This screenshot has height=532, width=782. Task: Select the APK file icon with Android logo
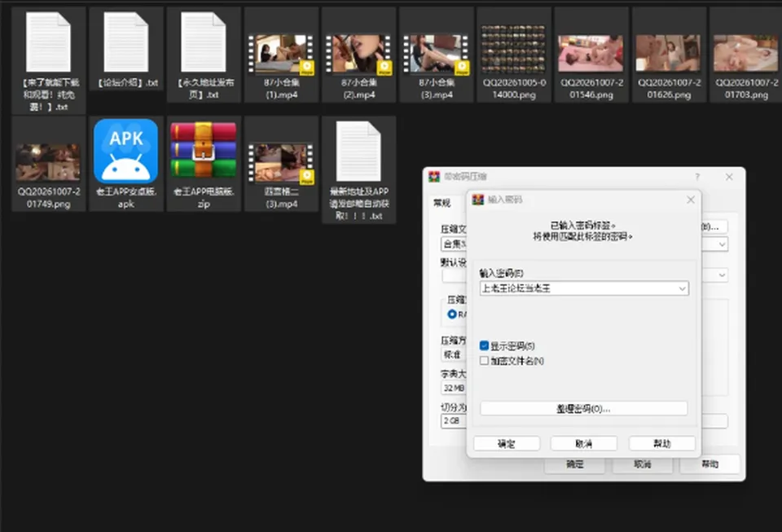[125, 152]
